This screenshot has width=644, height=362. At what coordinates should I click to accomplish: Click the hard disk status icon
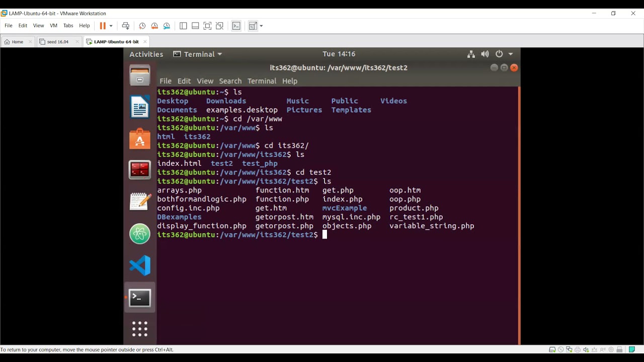tap(552, 349)
